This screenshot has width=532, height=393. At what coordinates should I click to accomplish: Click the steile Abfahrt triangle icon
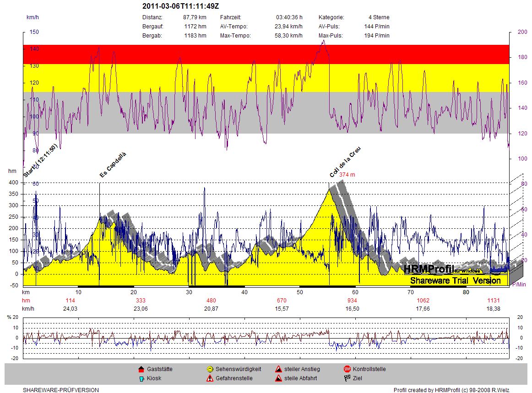click(x=278, y=378)
